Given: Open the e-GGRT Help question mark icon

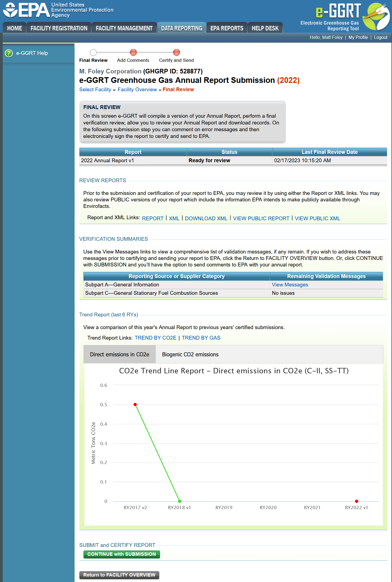Looking at the screenshot, I should click(x=9, y=53).
